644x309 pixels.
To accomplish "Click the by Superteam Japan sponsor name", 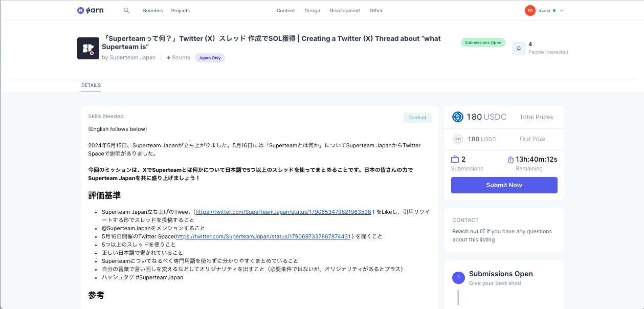I will pos(129,58).
